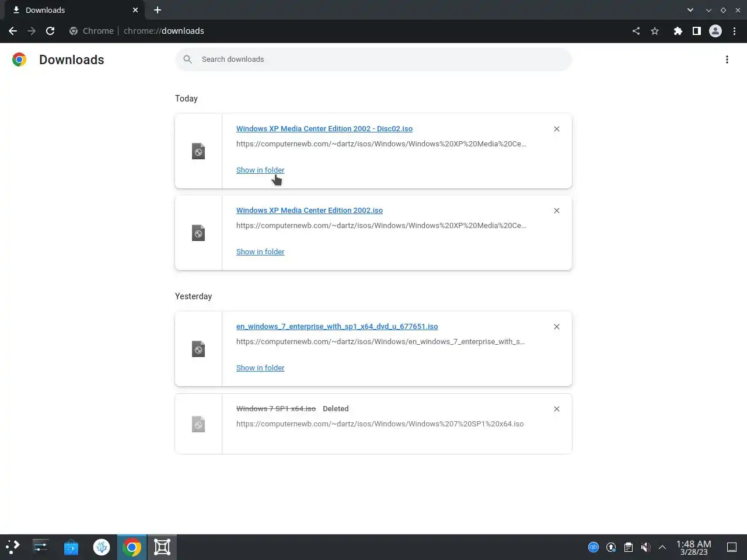Show Disc02.iso in folder
747x560 pixels.
pos(260,170)
